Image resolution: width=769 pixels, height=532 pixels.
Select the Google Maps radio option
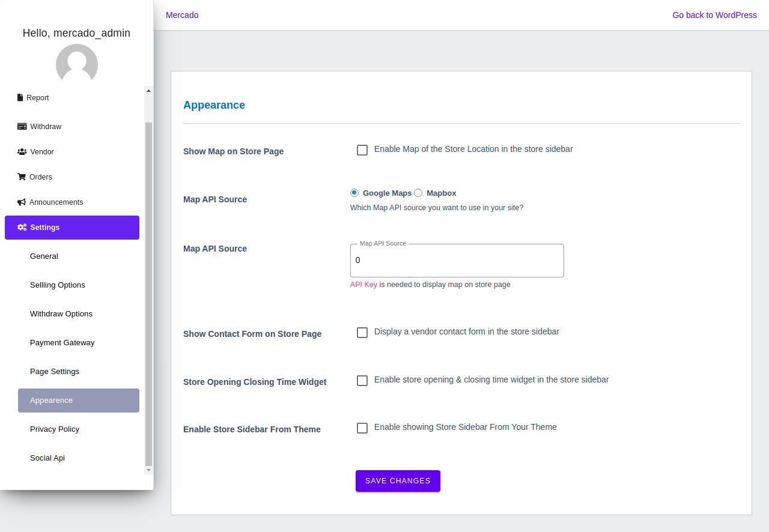(354, 193)
